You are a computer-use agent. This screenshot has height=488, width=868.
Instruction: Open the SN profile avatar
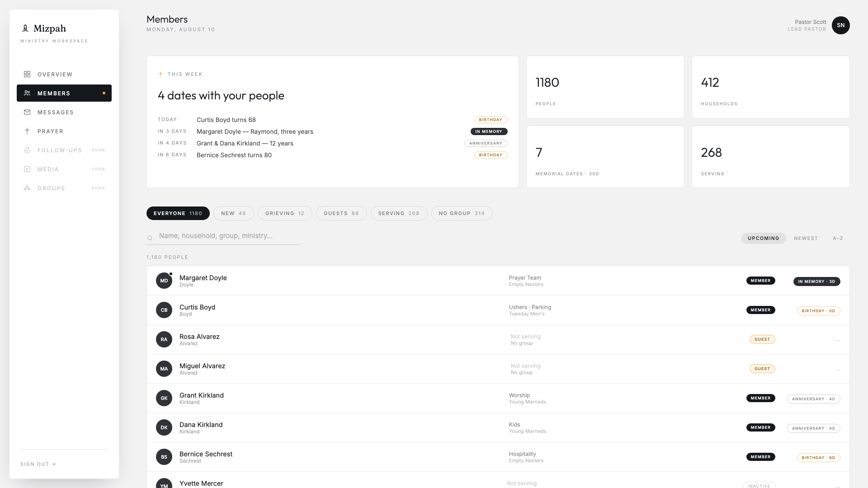click(x=840, y=25)
